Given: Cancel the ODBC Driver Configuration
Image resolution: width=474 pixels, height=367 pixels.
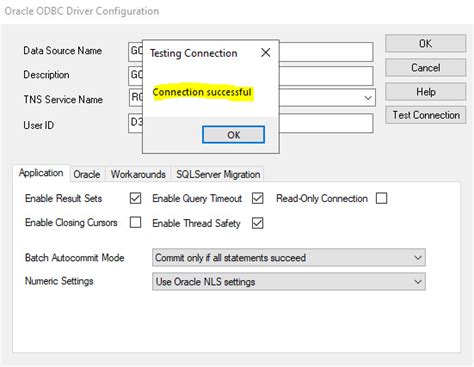Looking at the screenshot, I should (426, 68).
